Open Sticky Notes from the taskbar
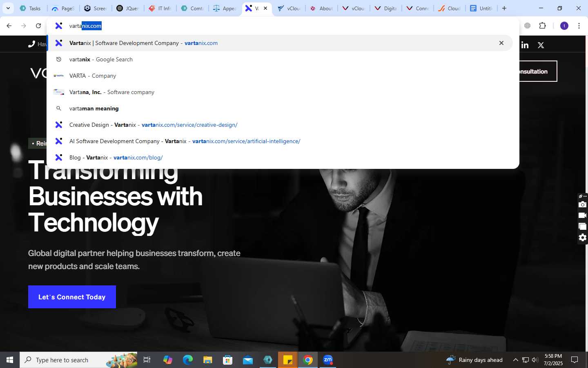This screenshot has height=368, width=588. pos(288,360)
